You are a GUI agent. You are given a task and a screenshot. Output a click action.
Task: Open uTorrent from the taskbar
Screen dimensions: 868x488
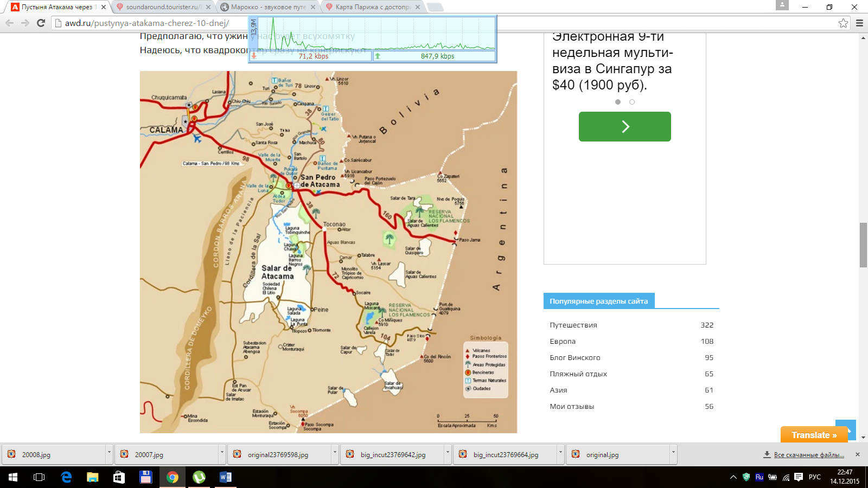199,477
